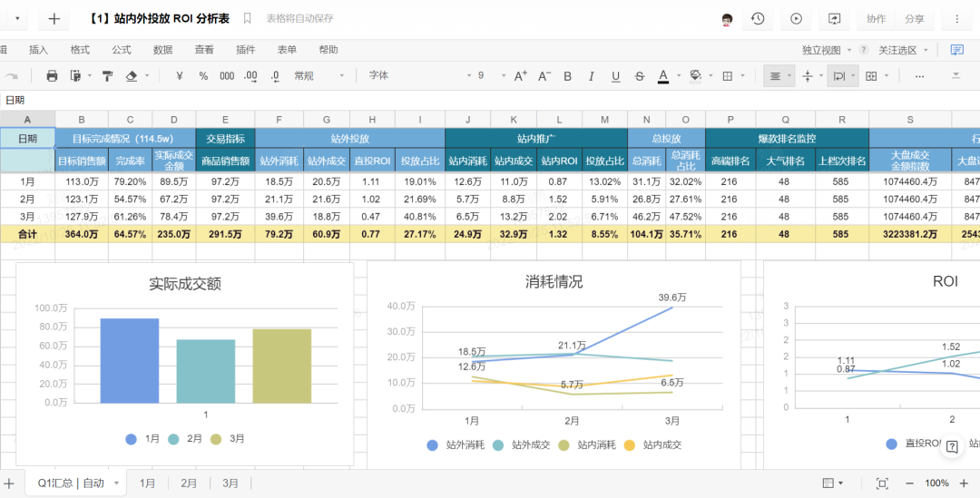Increase font size with A+

[521, 75]
